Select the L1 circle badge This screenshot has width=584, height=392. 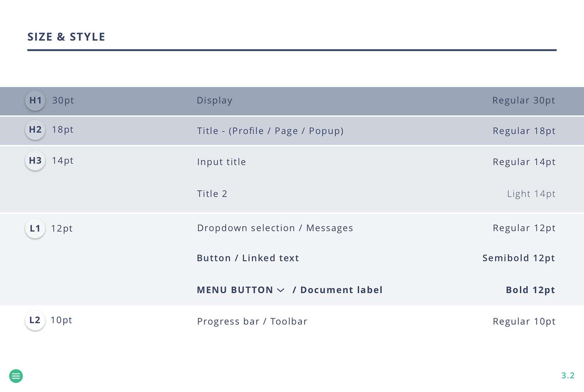click(35, 228)
